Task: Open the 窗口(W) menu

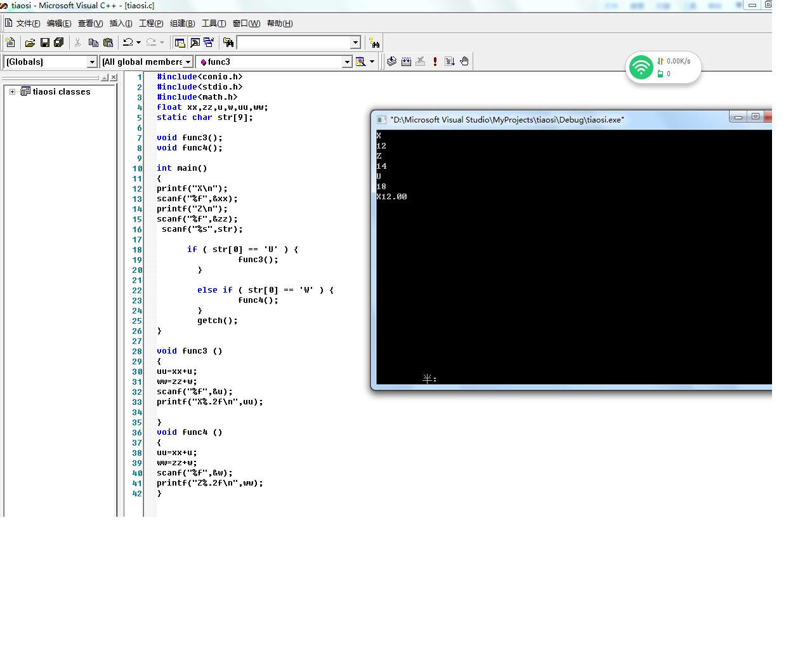Action: [x=246, y=23]
